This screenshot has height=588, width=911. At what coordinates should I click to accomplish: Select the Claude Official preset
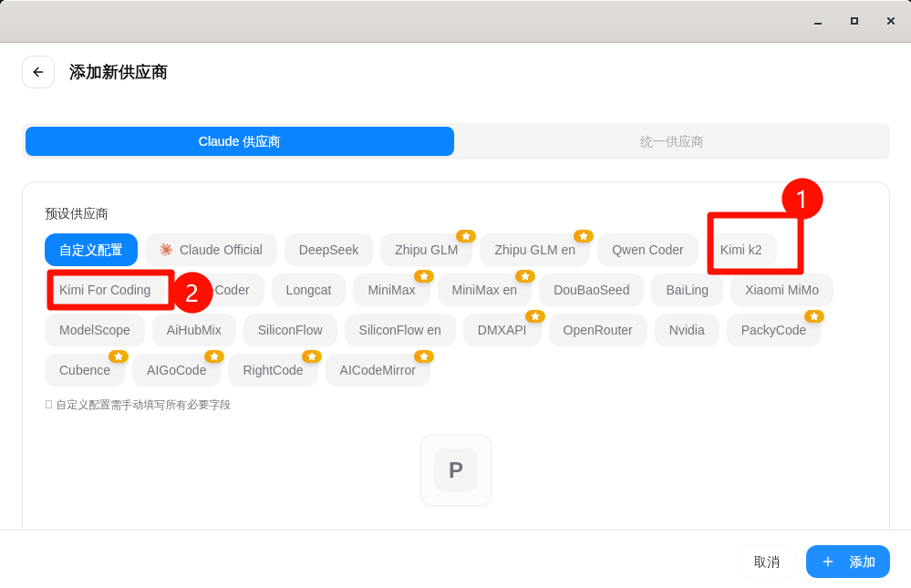point(211,250)
